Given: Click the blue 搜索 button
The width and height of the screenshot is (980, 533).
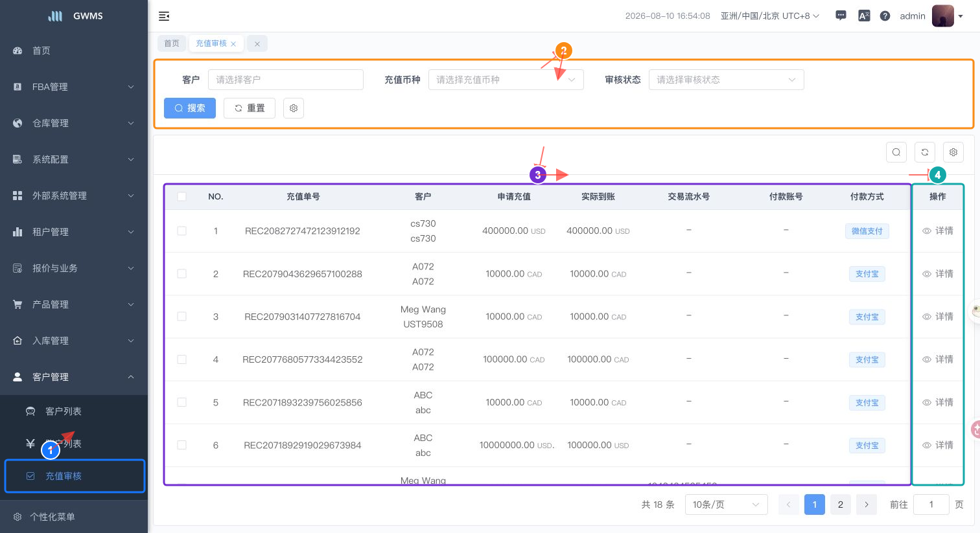Looking at the screenshot, I should [x=190, y=108].
